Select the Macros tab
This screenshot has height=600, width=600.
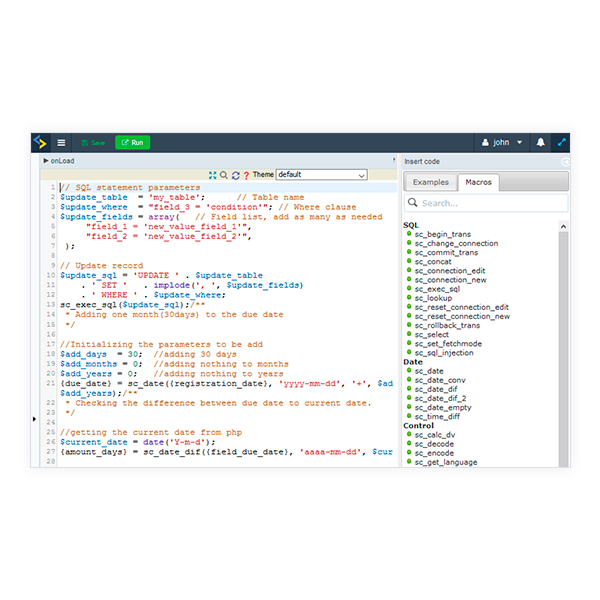476,182
